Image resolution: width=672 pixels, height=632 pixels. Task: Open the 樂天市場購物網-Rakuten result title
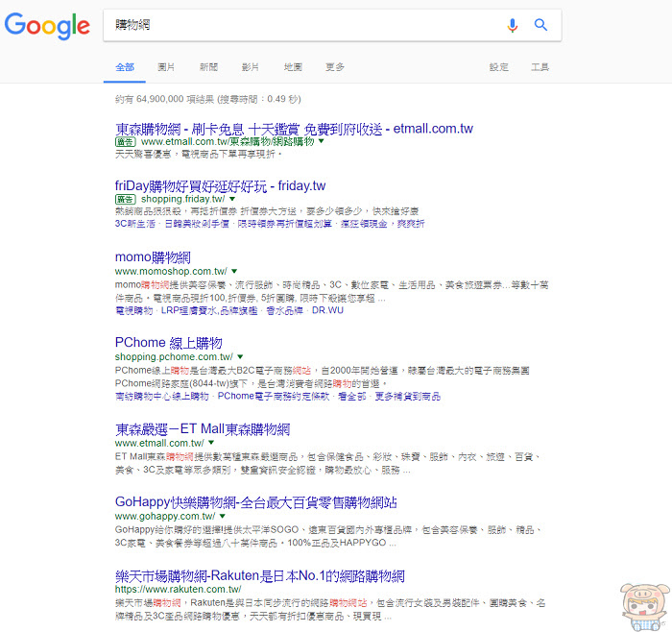260,576
